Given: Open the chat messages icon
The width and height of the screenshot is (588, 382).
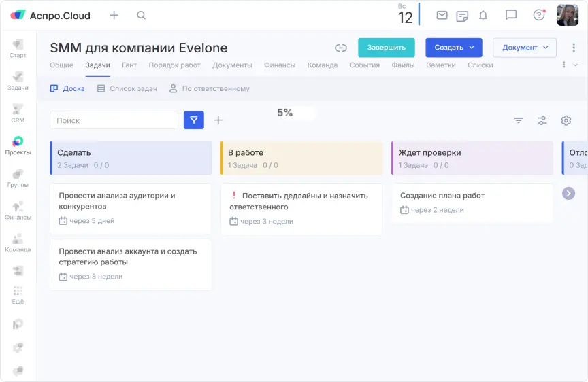Looking at the screenshot, I should (511, 15).
